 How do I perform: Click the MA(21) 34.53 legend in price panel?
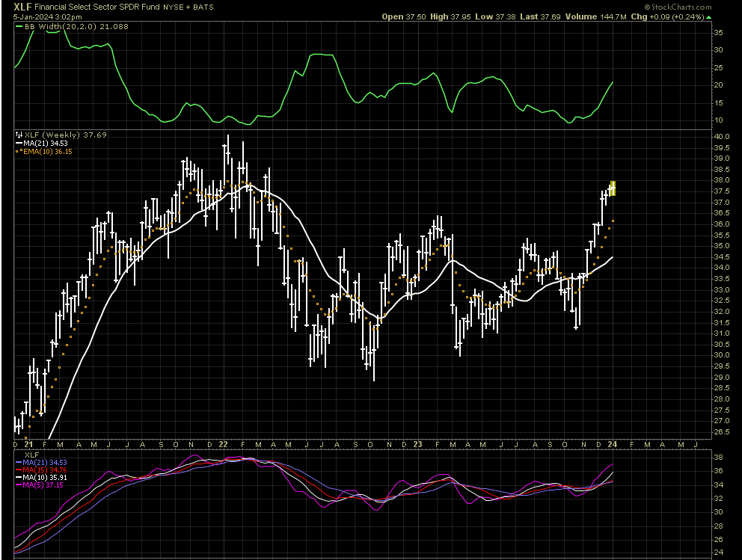[46, 144]
